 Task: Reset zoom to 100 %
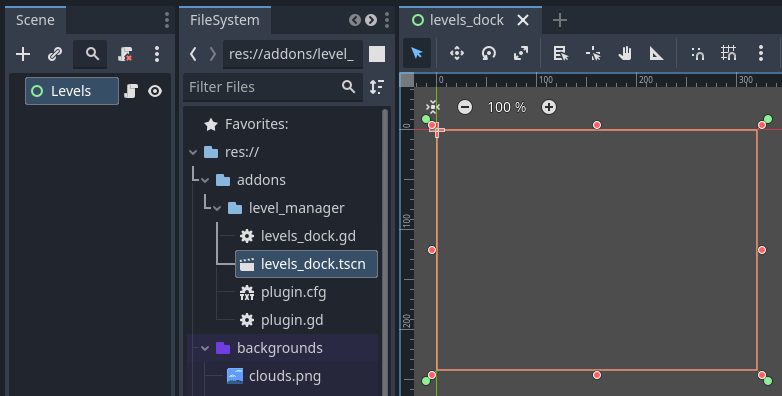point(507,107)
